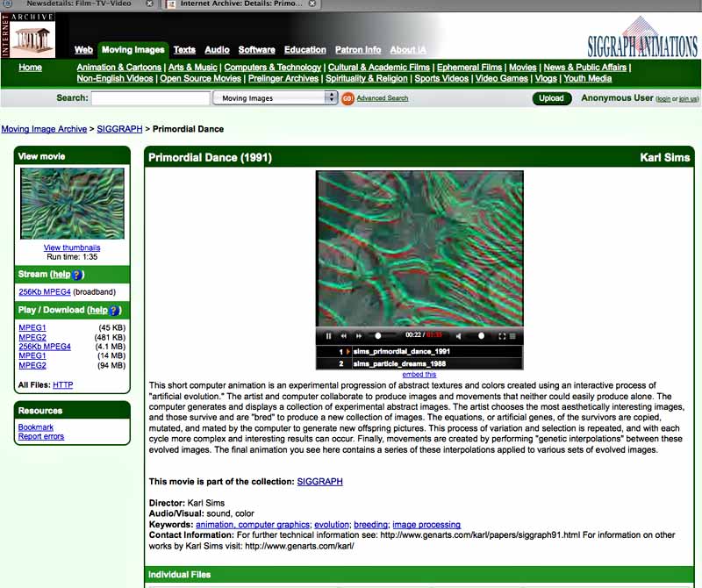The image size is (702, 588).
Task: Pause the video playback
Action: tap(329, 336)
